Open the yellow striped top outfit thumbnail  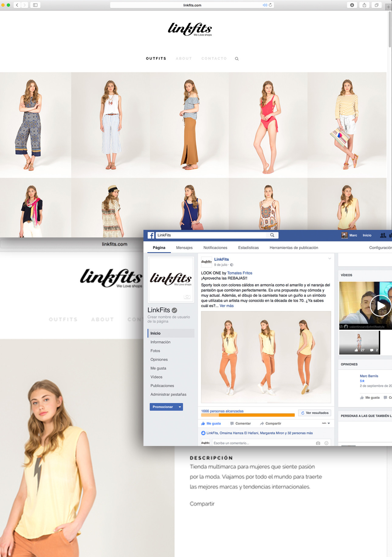347,125
